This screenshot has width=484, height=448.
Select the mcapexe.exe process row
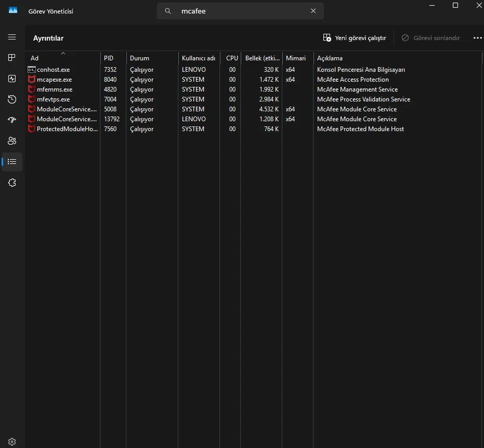pos(55,80)
